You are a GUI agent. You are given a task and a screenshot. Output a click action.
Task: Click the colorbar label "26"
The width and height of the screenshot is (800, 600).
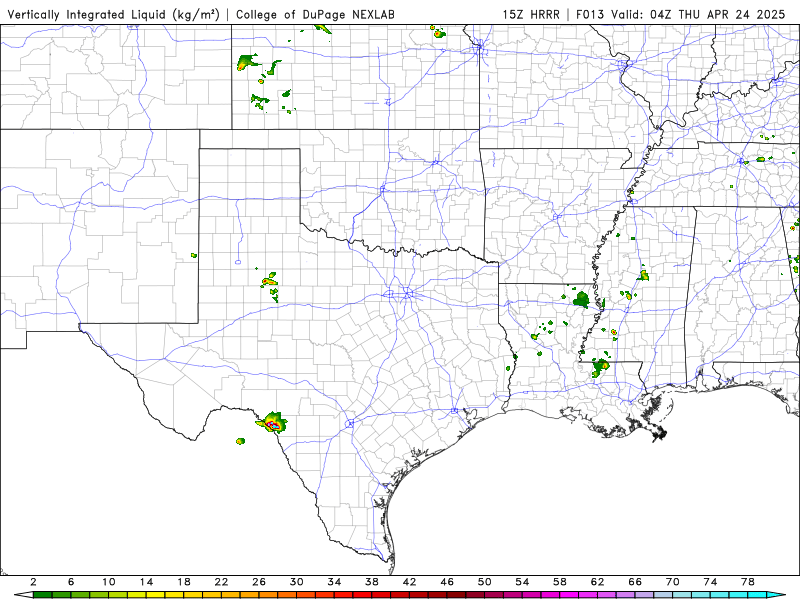click(x=259, y=582)
